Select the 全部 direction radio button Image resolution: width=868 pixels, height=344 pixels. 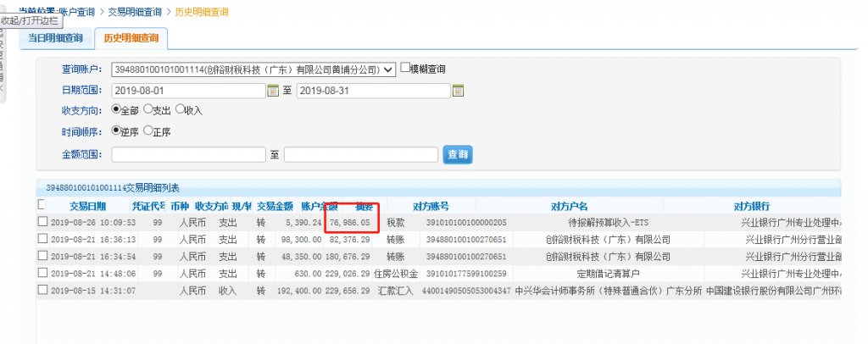point(115,109)
